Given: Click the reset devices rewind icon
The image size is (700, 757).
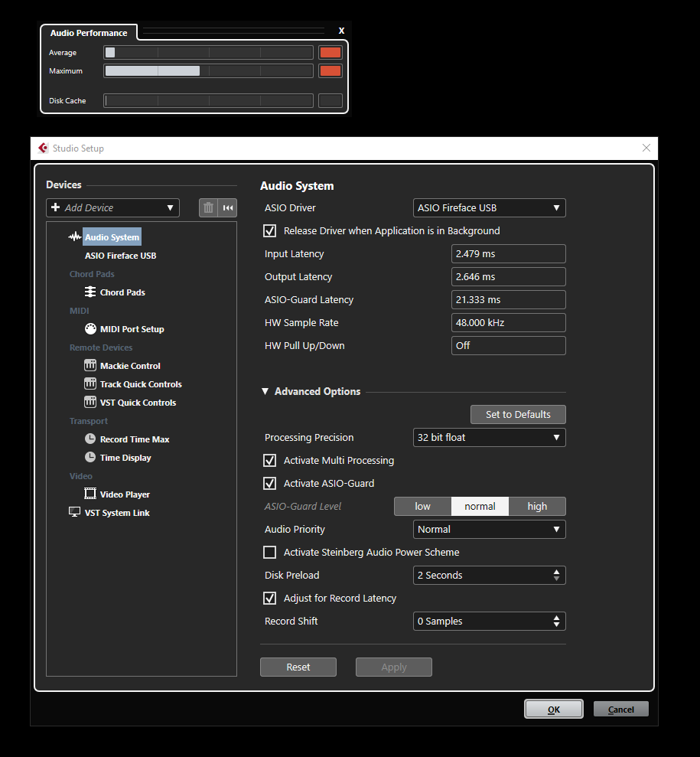Looking at the screenshot, I should [228, 208].
